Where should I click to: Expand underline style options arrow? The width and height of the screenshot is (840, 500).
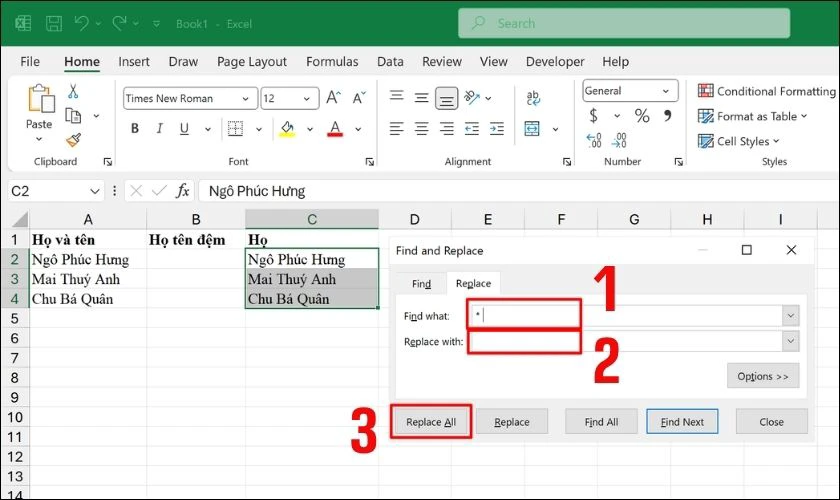(208, 129)
